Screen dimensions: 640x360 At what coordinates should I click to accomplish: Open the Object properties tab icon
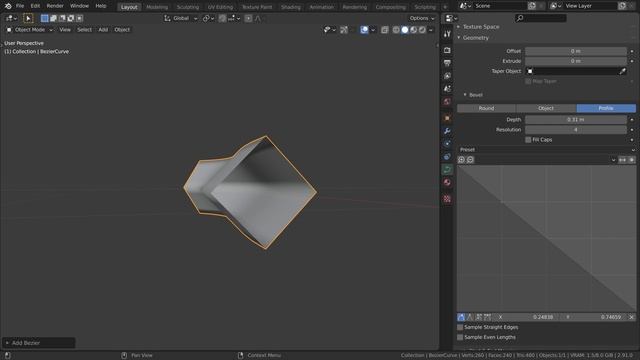(447, 118)
